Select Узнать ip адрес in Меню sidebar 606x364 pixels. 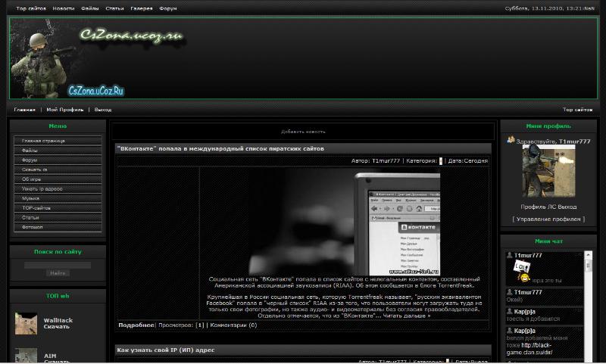pyautogui.click(x=58, y=188)
